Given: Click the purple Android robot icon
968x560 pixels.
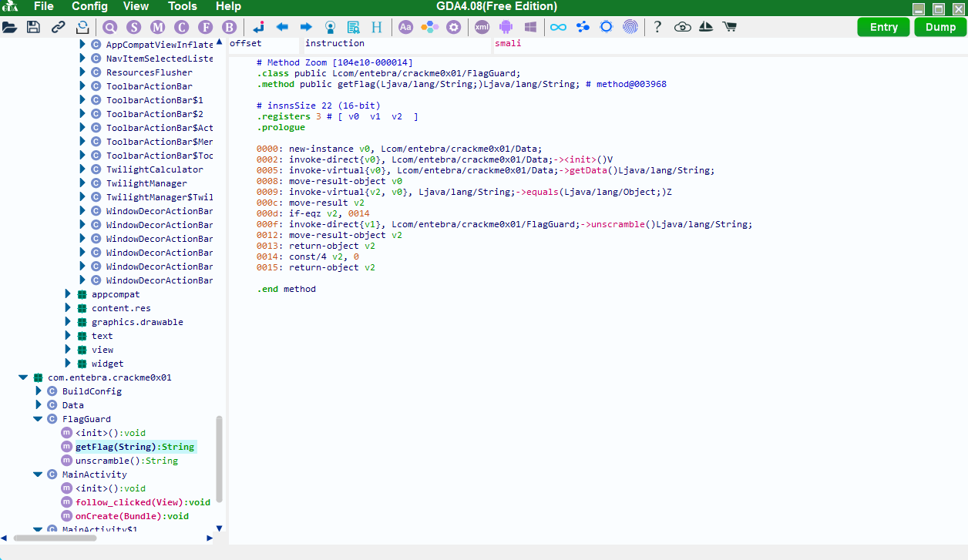Looking at the screenshot, I should (506, 27).
